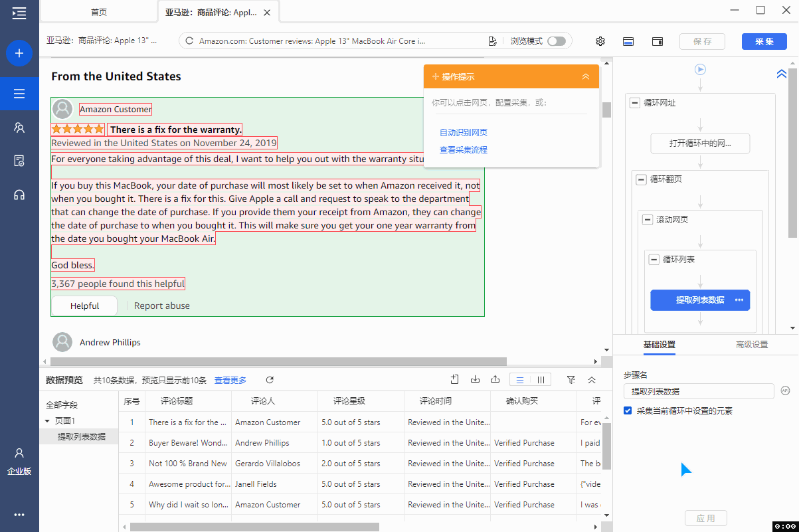Image resolution: width=799 pixels, height=532 pixels.
Task: Open options ellipsis on 提取列表数据 step
Action: click(739, 300)
